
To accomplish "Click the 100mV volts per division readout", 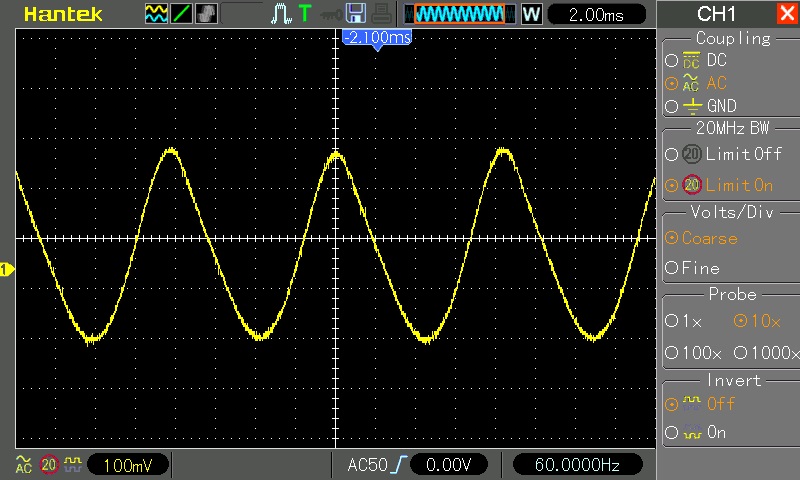I will (127, 465).
